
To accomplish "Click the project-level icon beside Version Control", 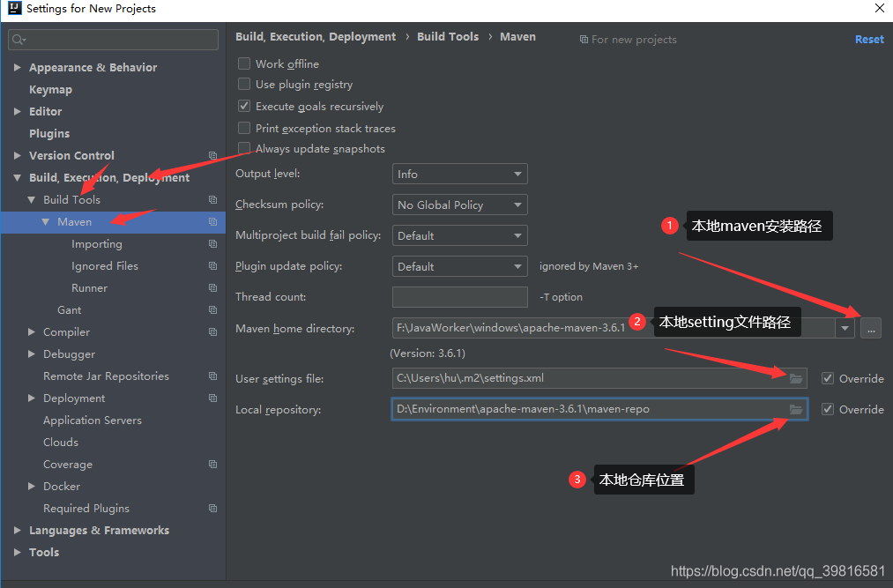I will pyautogui.click(x=213, y=155).
